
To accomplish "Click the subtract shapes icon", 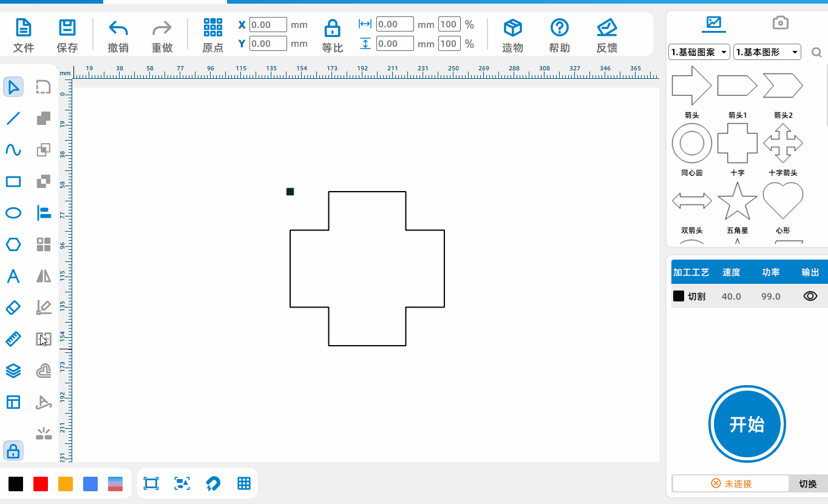I will coord(43,181).
